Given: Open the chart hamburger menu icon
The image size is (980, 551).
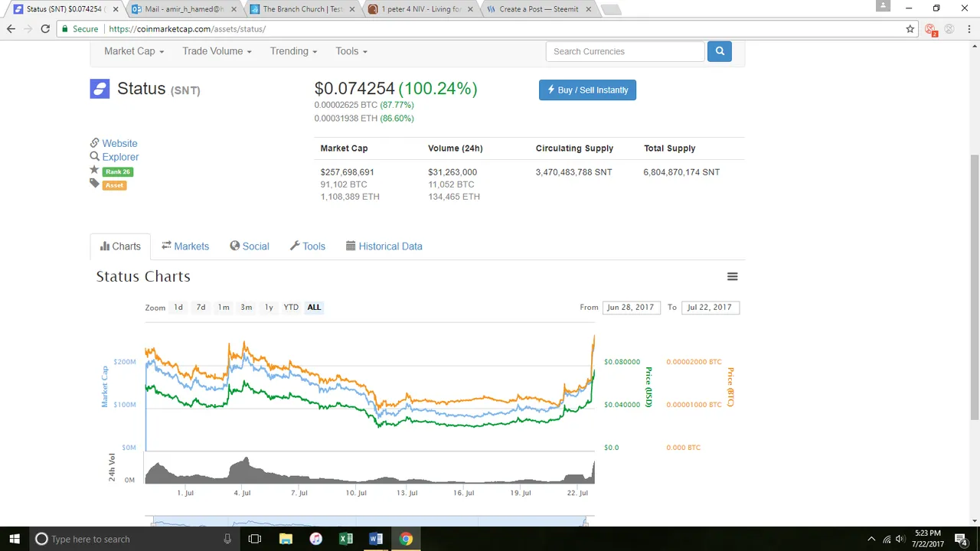Looking at the screenshot, I should (732, 276).
